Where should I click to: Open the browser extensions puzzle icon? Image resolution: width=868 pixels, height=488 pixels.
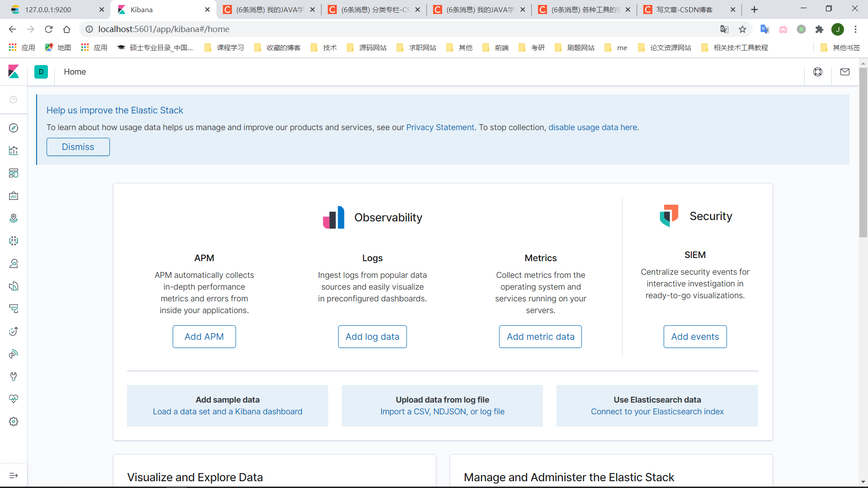pyautogui.click(x=819, y=29)
